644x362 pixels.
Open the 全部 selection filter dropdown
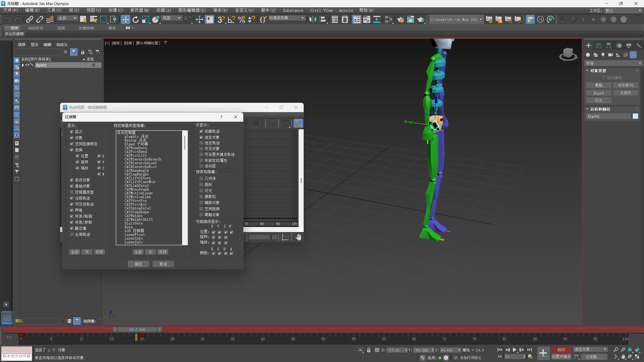pyautogui.click(x=67, y=18)
